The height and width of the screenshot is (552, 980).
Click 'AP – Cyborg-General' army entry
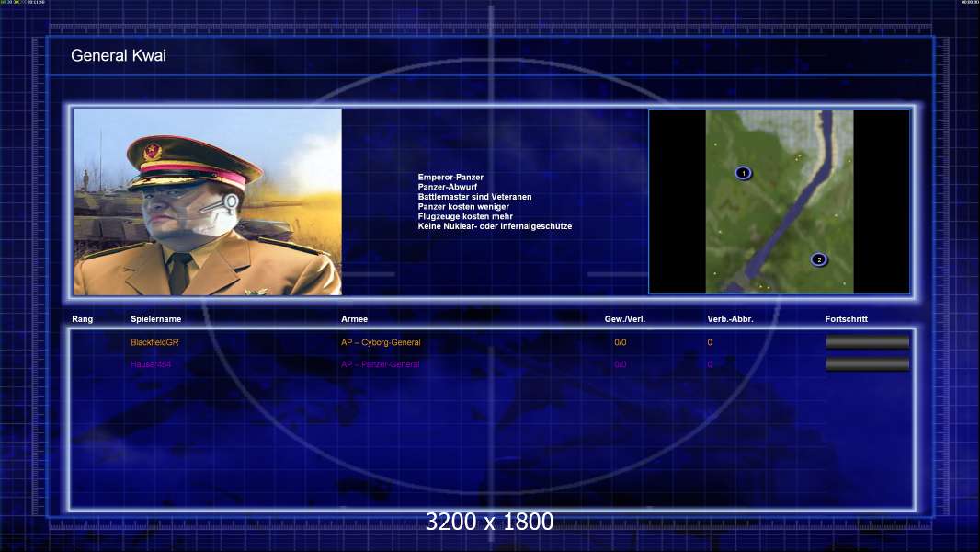381,342
